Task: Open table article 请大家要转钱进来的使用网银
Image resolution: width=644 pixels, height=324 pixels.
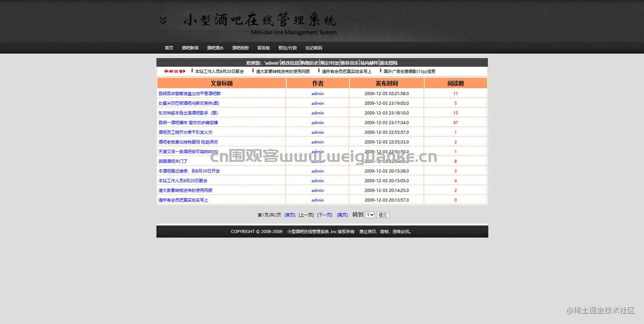Action: [x=185, y=191]
